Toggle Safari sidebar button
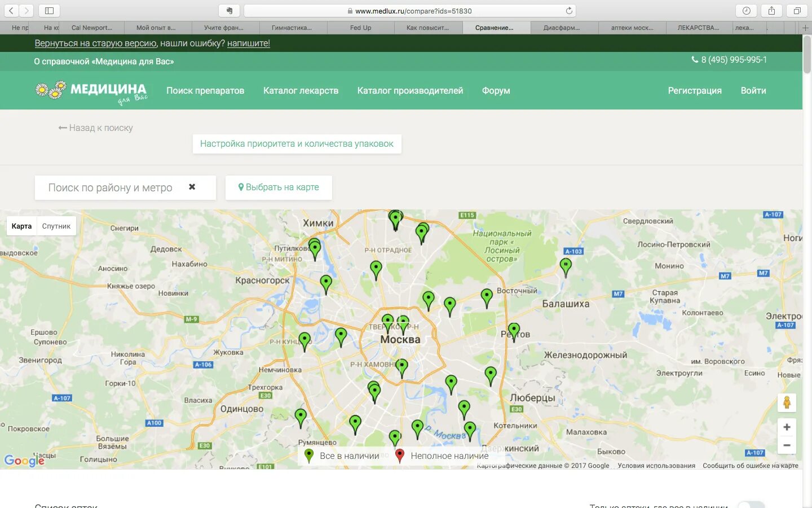Viewport: 812px width, 508px height. (x=49, y=11)
